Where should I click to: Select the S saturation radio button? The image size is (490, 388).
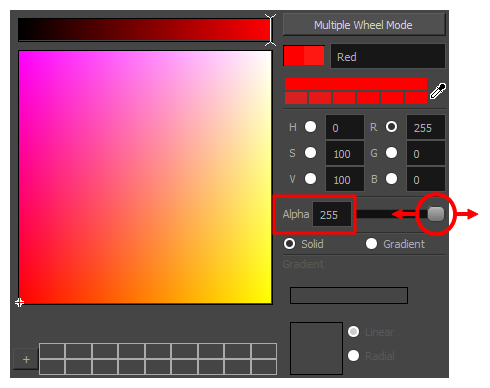(x=310, y=153)
